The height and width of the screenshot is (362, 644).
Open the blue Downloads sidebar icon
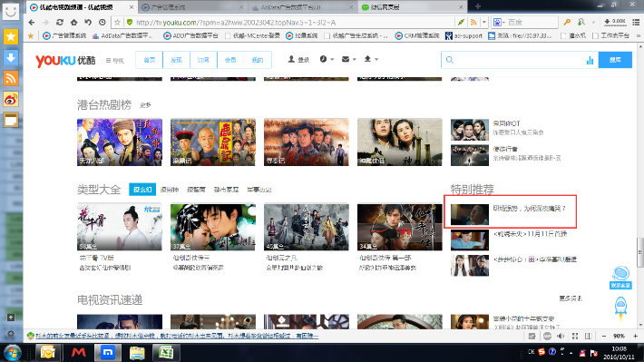click(11, 57)
